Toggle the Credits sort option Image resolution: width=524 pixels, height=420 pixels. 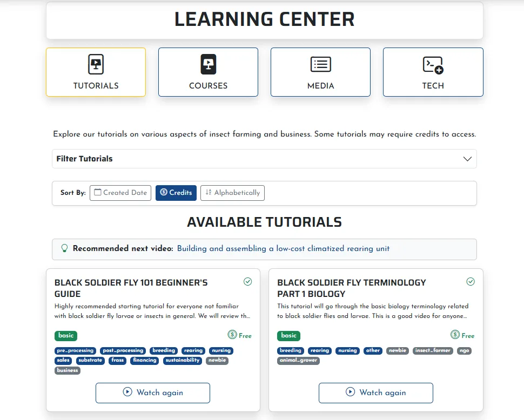tap(176, 193)
